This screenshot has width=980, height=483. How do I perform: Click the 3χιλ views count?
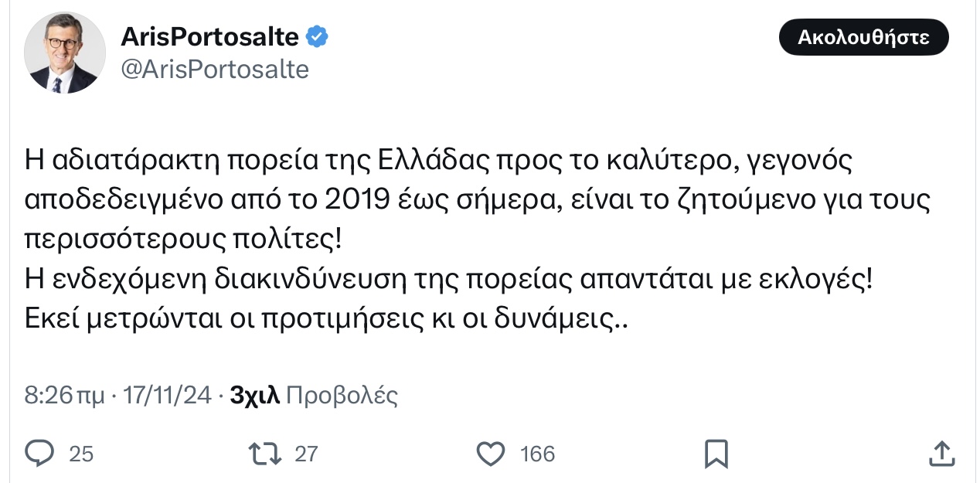click(255, 396)
